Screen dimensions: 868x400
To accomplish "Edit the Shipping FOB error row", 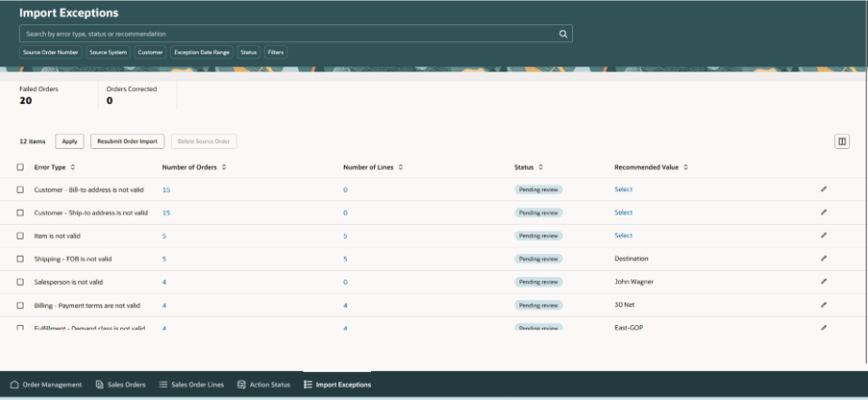I will click(x=824, y=259).
